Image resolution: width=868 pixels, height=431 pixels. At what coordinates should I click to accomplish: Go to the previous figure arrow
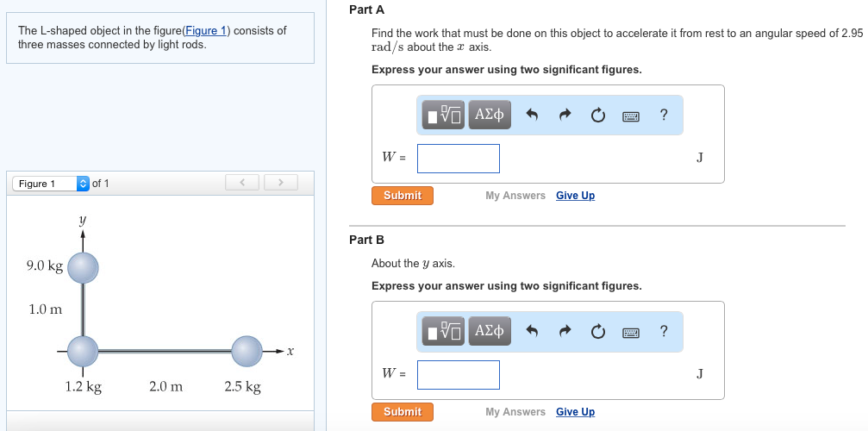pyautogui.click(x=243, y=182)
